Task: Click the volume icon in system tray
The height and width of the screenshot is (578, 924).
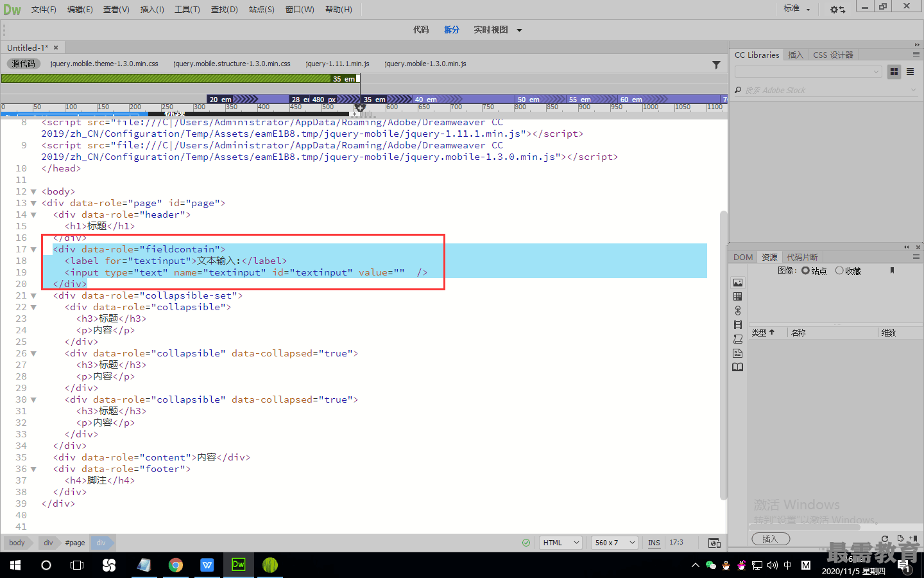Action: pyautogui.click(x=772, y=565)
